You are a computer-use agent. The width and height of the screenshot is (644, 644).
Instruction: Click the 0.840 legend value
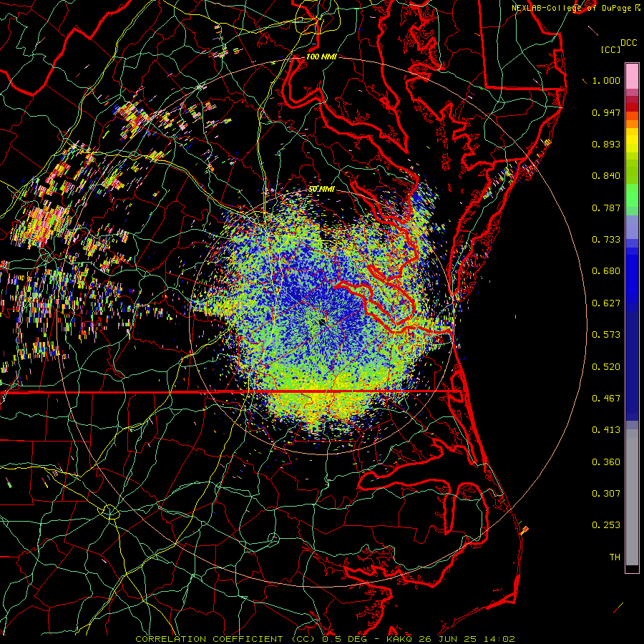pyautogui.click(x=606, y=176)
